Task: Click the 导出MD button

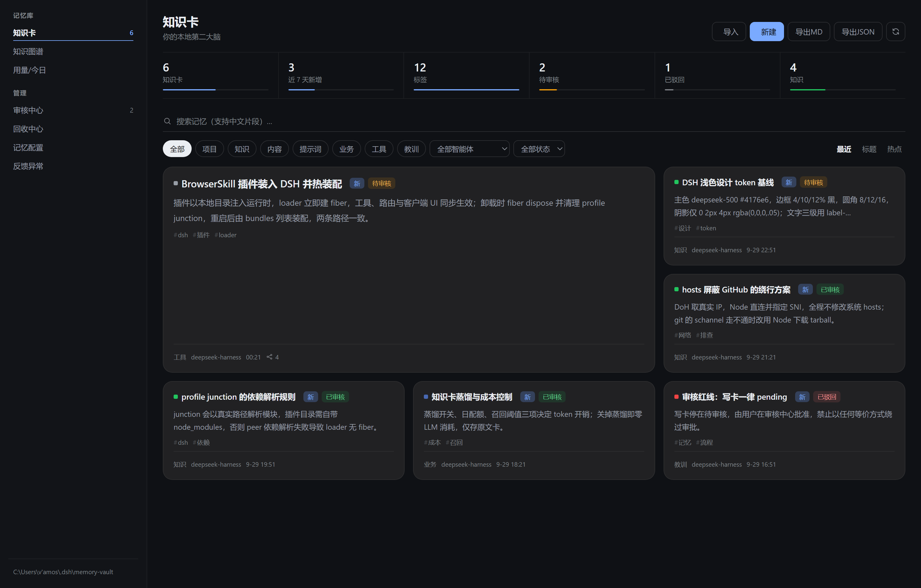Action: click(x=809, y=32)
